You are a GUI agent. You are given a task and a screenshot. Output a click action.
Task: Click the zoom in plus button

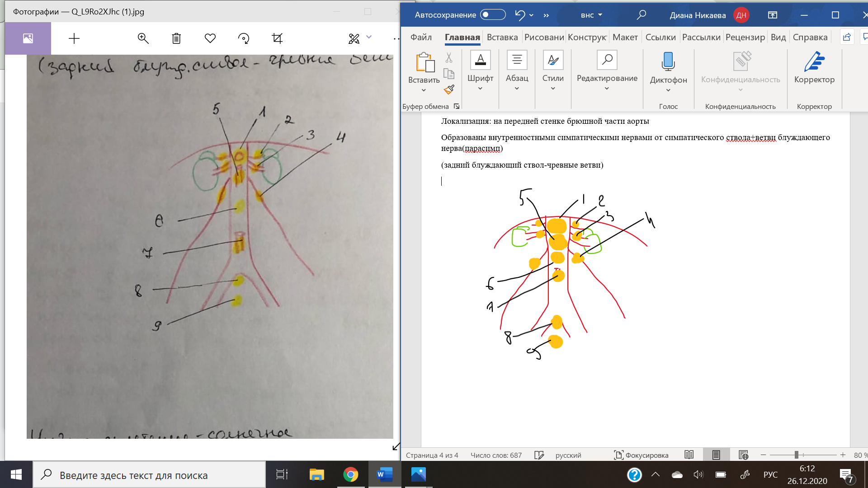click(843, 455)
